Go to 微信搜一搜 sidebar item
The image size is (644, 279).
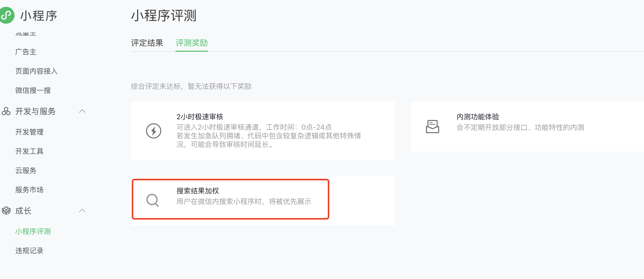pyautogui.click(x=33, y=90)
